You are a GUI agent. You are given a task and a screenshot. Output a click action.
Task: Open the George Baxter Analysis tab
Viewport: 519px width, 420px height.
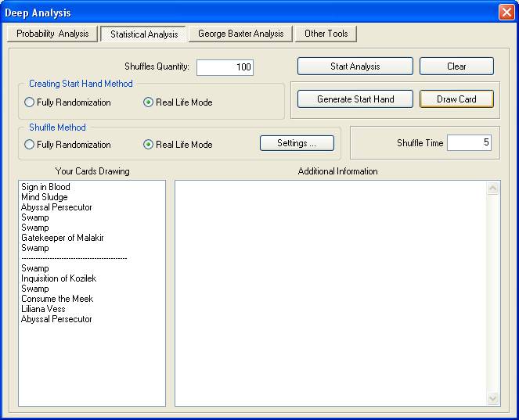(x=240, y=34)
